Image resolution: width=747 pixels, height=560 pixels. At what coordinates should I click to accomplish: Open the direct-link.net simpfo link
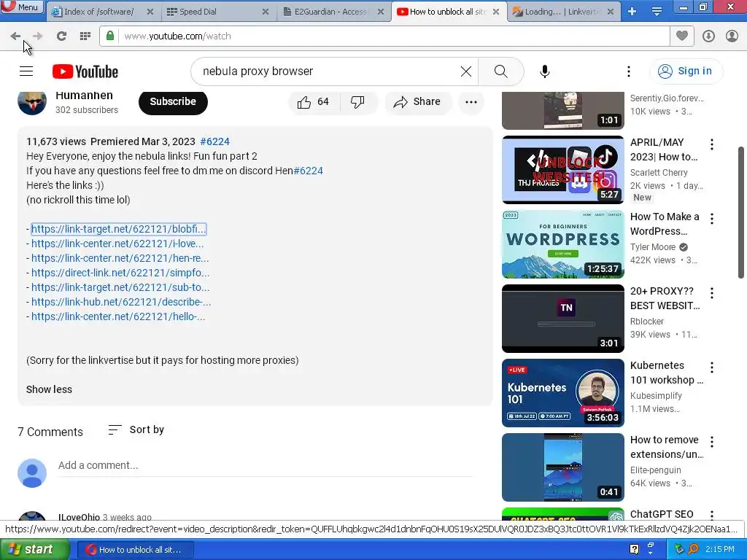[x=120, y=273]
